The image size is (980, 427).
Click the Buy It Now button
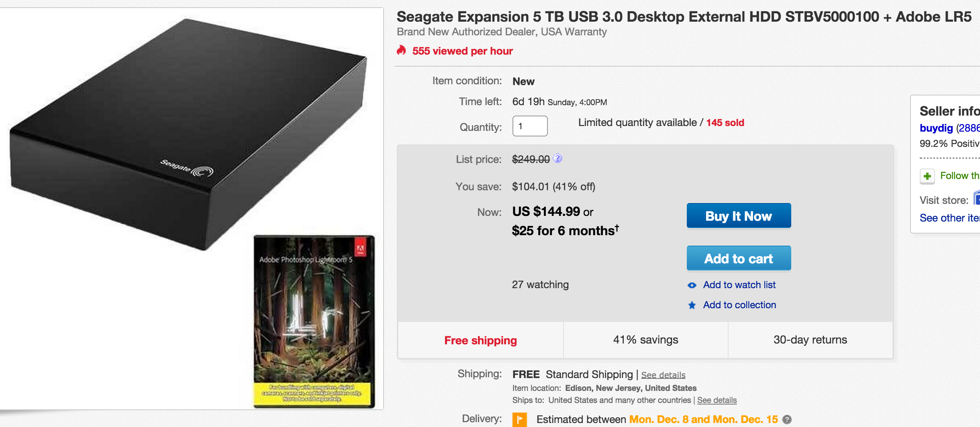pos(739,216)
